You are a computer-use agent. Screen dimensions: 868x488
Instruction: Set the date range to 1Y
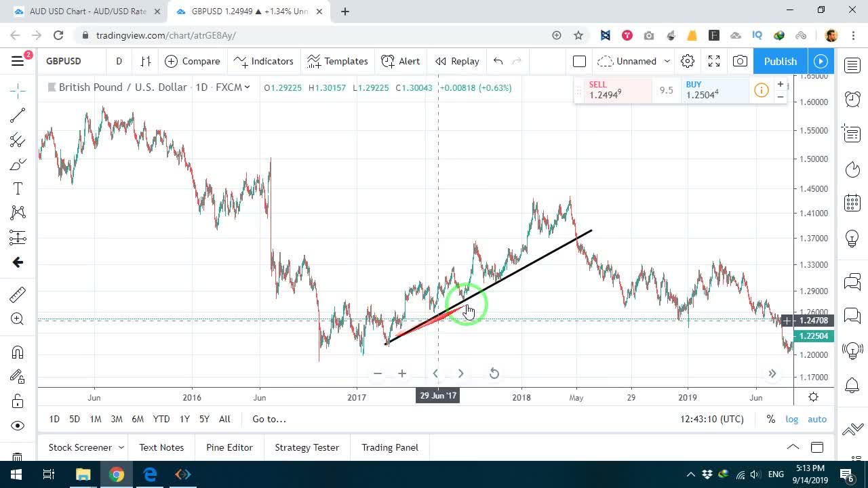[x=184, y=419]
